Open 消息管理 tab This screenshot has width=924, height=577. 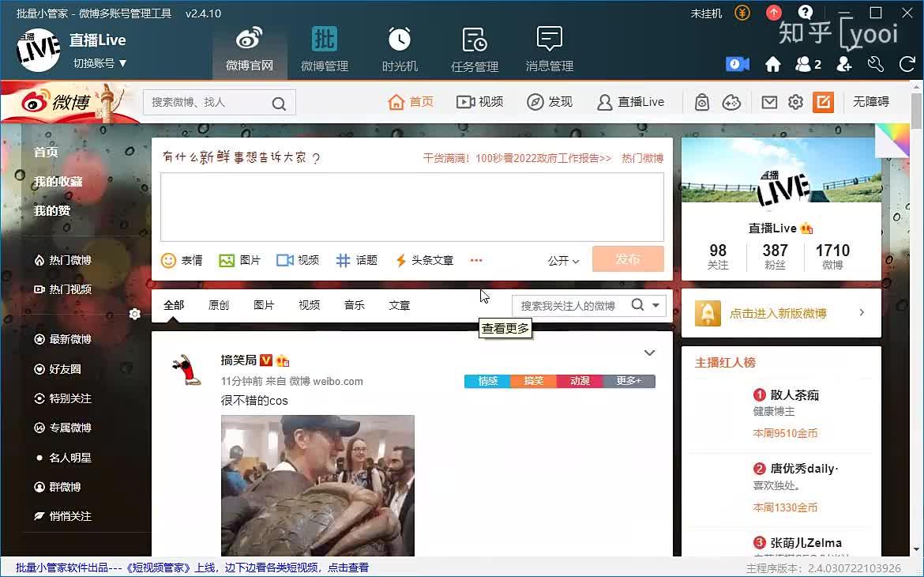(x=549, y=50)
